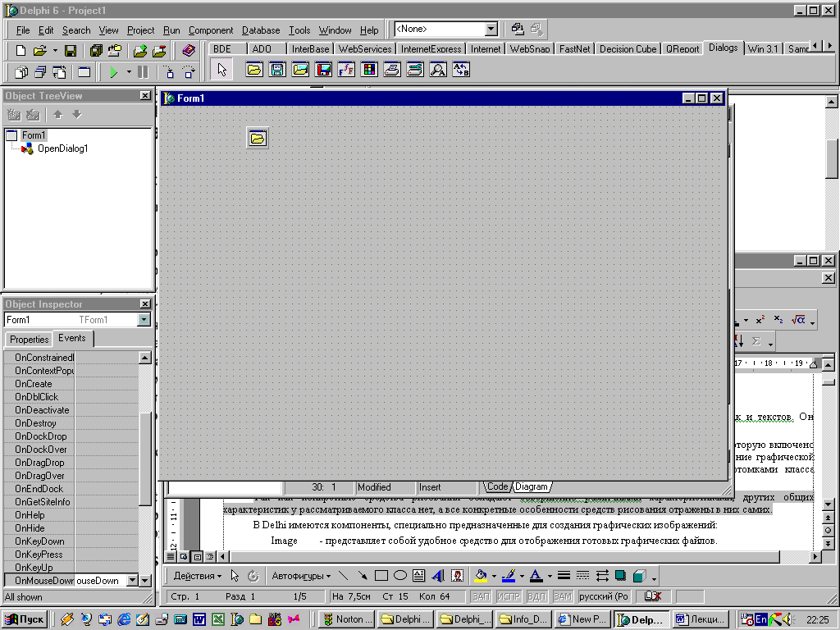Open the Component menu
Screen dimensions: 840x630
point(211,30)
